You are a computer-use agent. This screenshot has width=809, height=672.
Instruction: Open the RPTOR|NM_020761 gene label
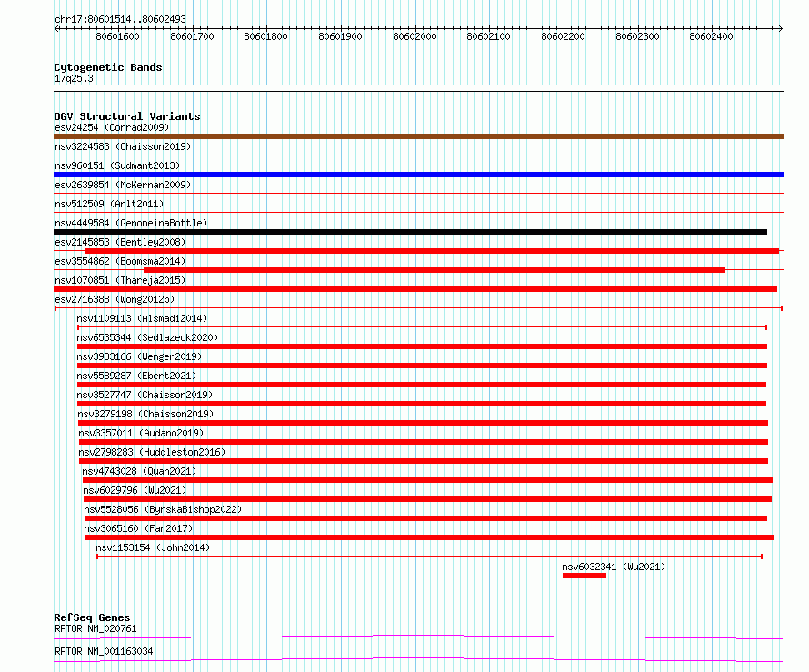click(95, 628)
